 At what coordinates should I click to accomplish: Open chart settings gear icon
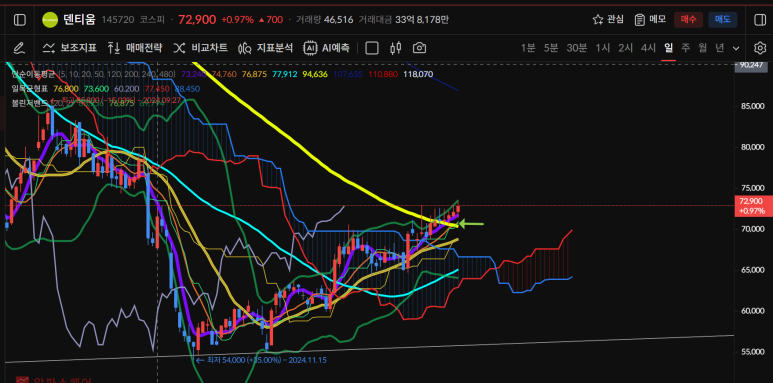760,48
